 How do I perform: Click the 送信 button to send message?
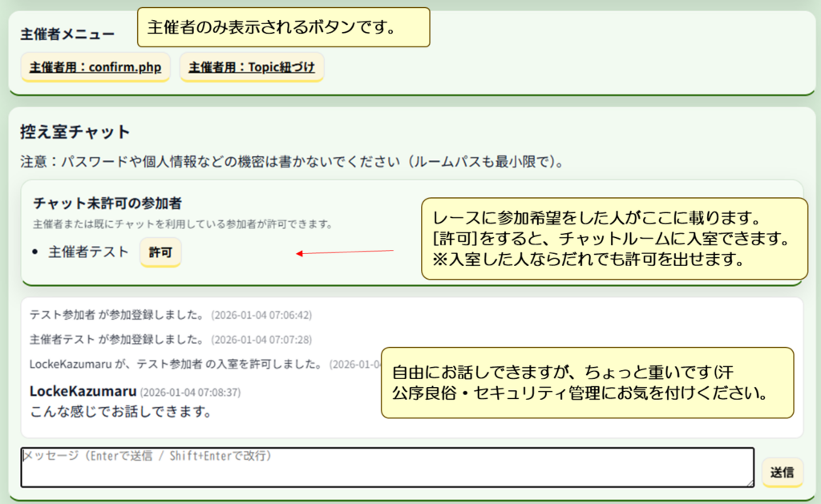[x=782, y=473]
